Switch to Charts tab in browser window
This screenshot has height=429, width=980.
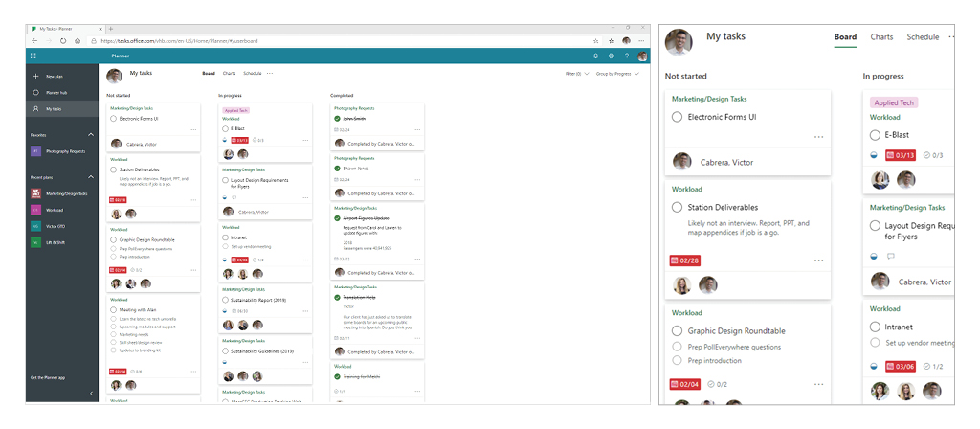point(230,73)
